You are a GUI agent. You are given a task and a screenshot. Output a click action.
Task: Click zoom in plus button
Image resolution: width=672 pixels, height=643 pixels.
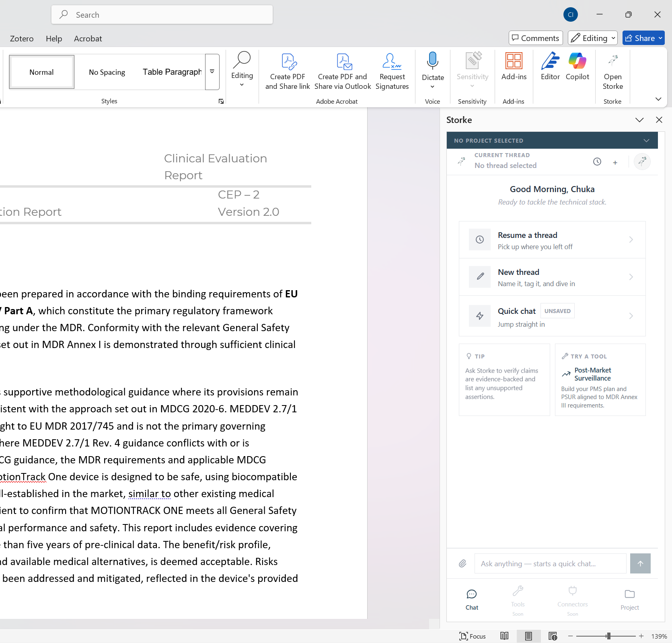[x=641, y=636]
